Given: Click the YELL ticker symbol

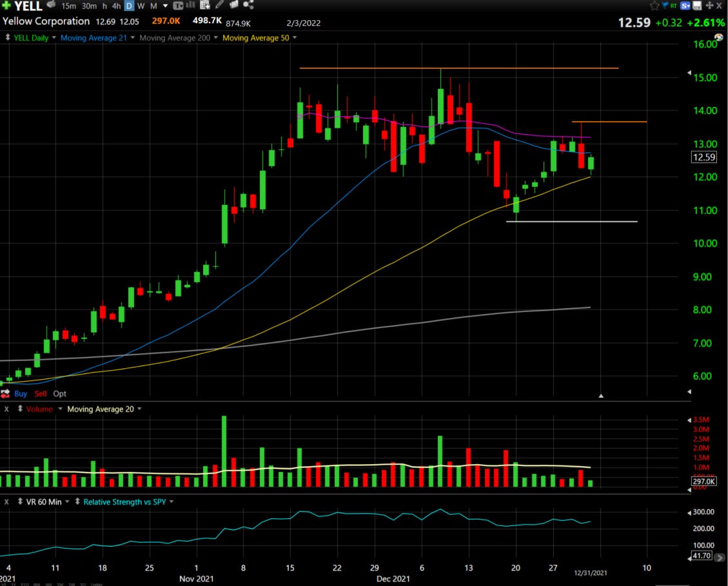Looking at the screenshot, I should click(x=28, y=6).
